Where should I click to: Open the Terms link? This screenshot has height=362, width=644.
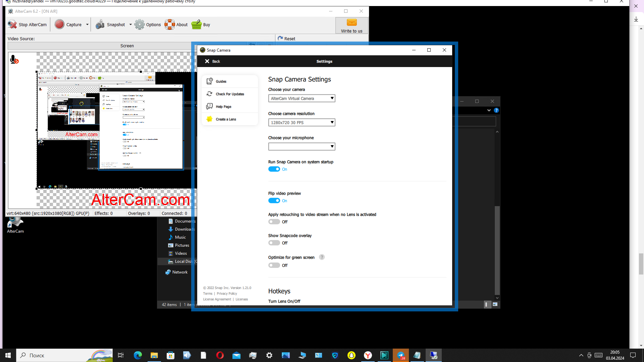pos(208,294)
